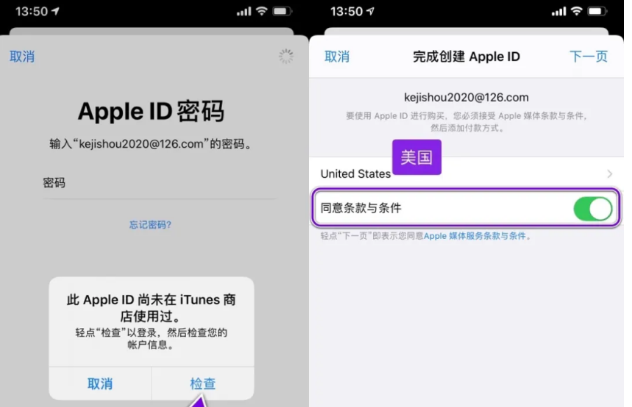The image size is (632, 407).
Task: Tap Wi-Fi icon in right phone status bar
Action: pos(577,11)
